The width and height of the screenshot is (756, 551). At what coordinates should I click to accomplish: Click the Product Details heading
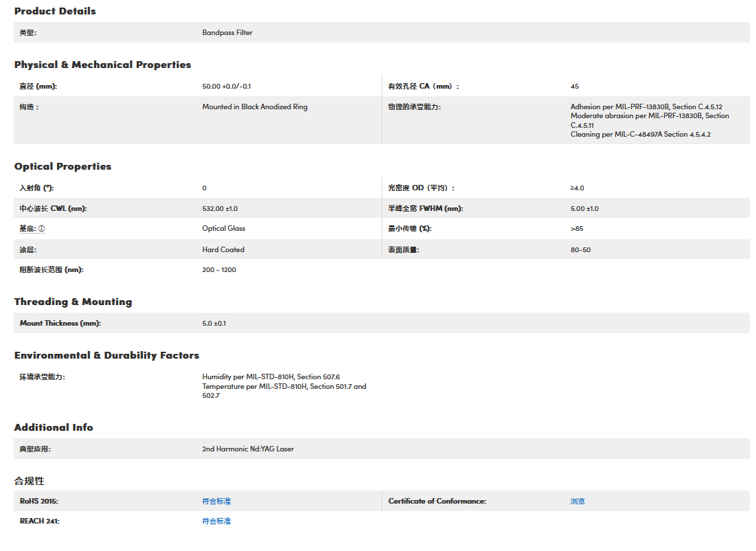click(x=55, y=11)
